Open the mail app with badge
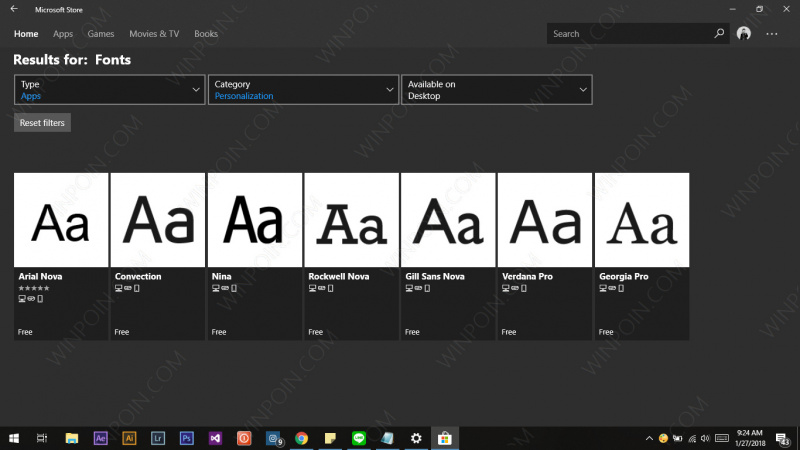The height and width of the screenshot is (450, 800). pos(274,438)
